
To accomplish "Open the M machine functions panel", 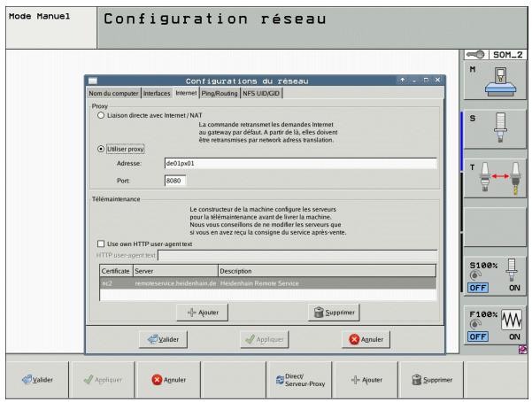I will point(495,80).
